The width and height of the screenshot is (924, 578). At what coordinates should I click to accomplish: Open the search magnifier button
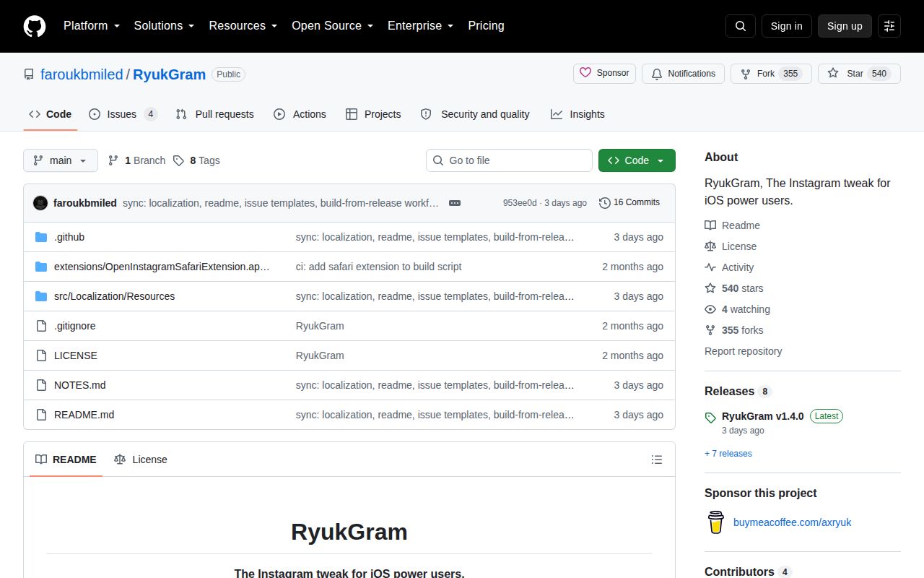pos(741,26)
